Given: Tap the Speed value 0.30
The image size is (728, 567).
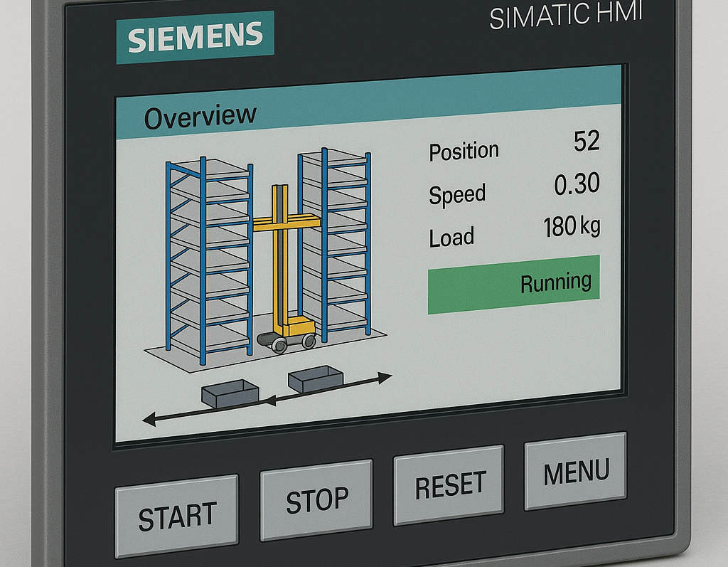Looking at the screenshot, I should point(577,185).
